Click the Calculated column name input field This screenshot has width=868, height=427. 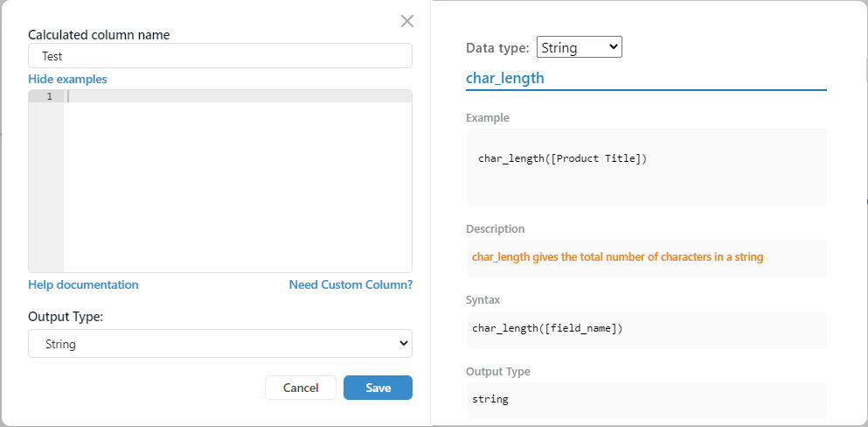219,56
